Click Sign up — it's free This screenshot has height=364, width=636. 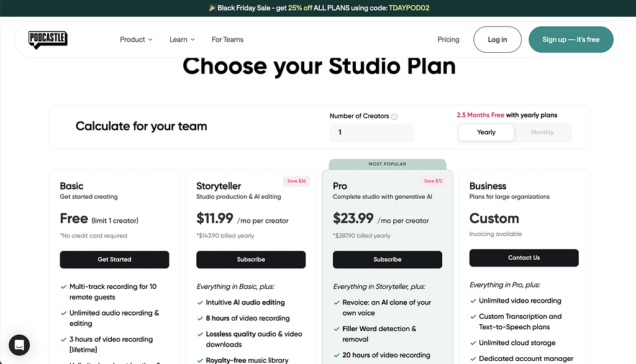[571, 40]
